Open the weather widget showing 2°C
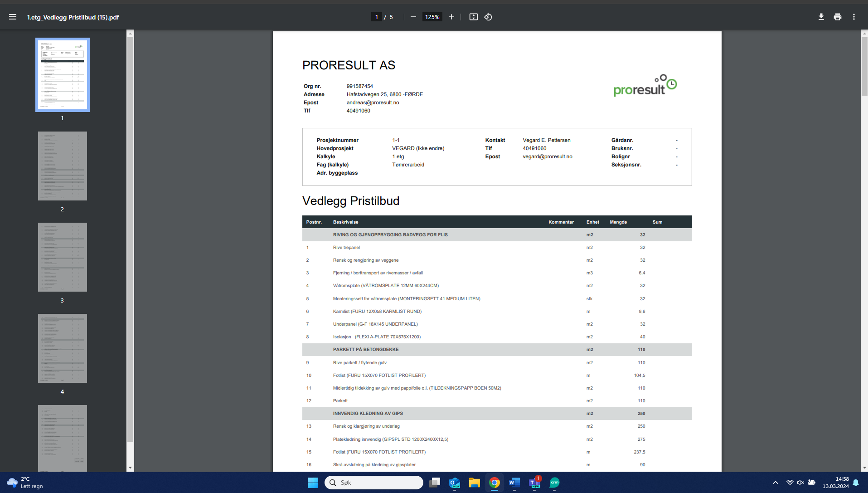The height and width of the screenshot is (493, 868). click(x=25, y=483)
